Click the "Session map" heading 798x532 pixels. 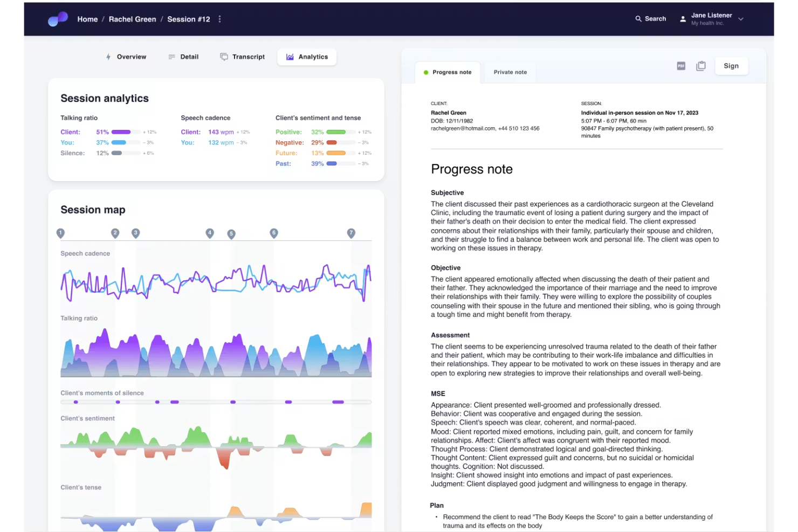tap(93, 210)
